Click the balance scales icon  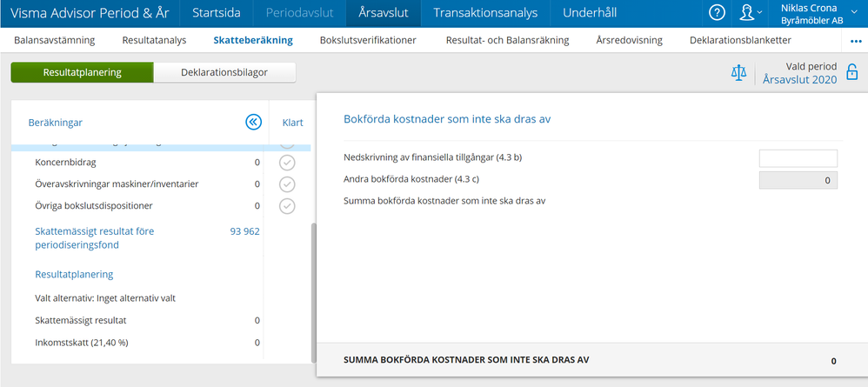(x=738, y=73)
